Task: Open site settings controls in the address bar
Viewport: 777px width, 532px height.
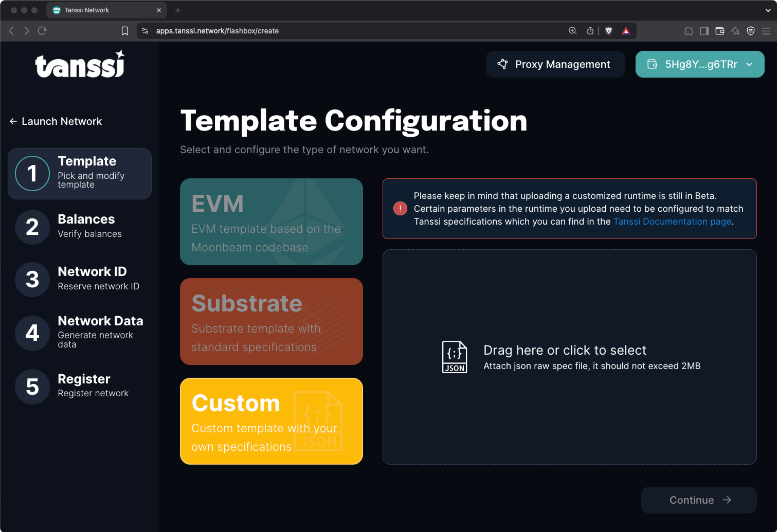Action: click(145, 31)
